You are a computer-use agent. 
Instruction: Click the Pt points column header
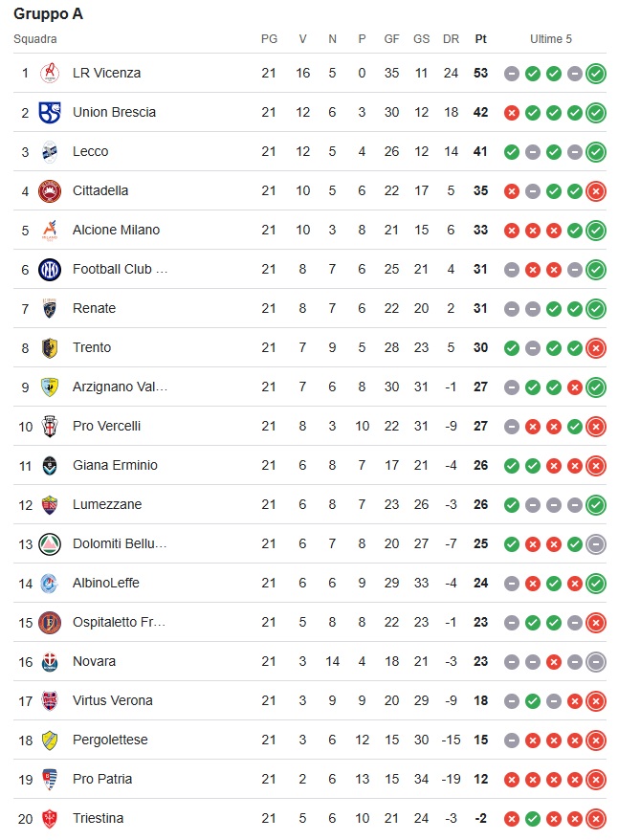(x=480, y=39)
